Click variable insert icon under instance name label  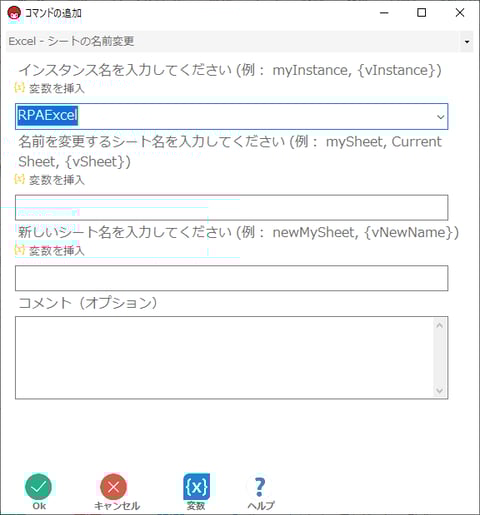19,88
